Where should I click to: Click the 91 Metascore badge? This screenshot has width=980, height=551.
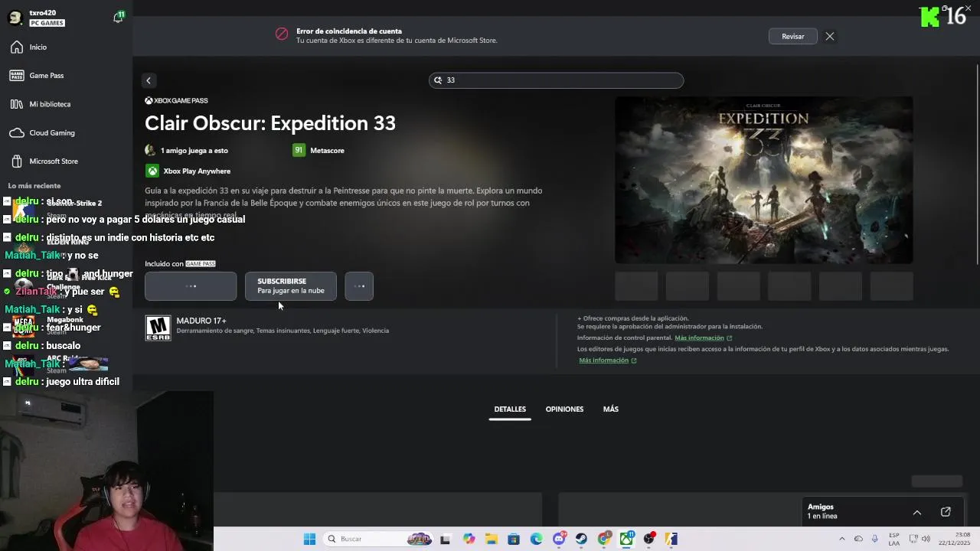299,151
